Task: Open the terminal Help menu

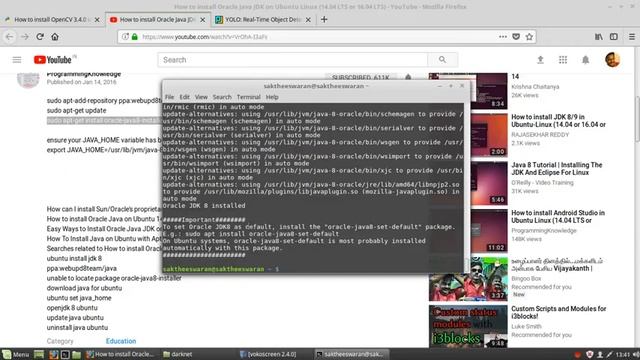Action: (x=272, y=97)
